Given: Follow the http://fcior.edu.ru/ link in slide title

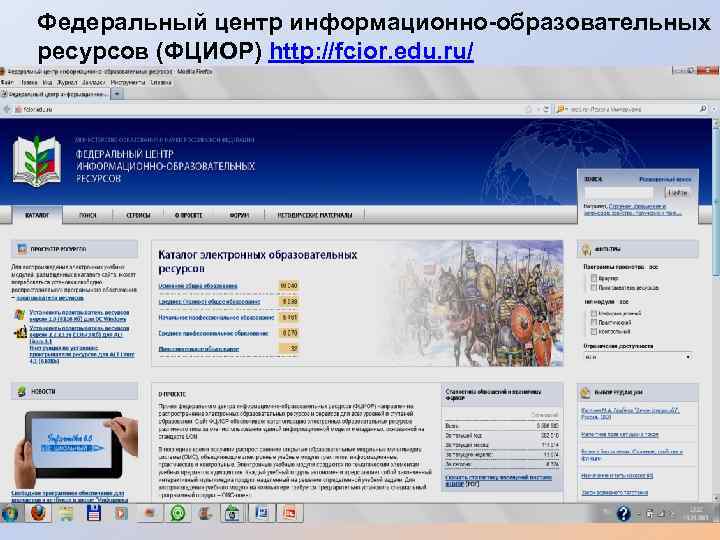Looking at the screenshot, I should point(371,51).
